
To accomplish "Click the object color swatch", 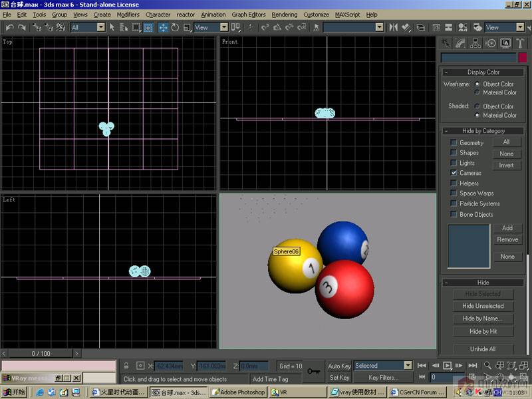I will pos(522,58).
